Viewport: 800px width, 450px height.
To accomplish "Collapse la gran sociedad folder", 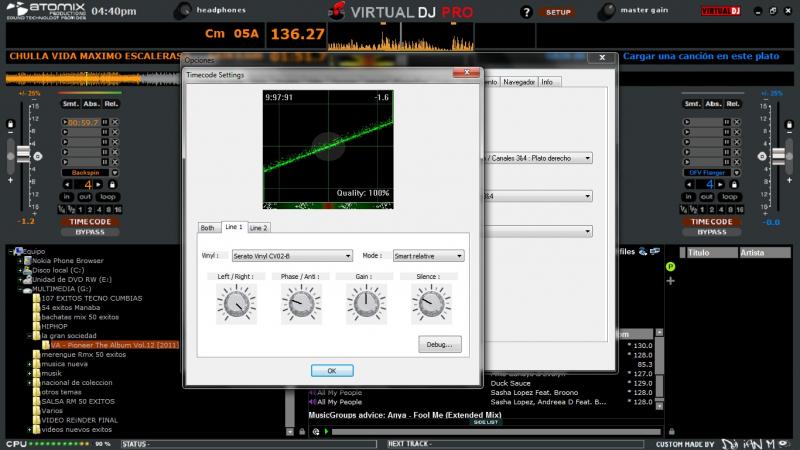I will pos(30,336).
